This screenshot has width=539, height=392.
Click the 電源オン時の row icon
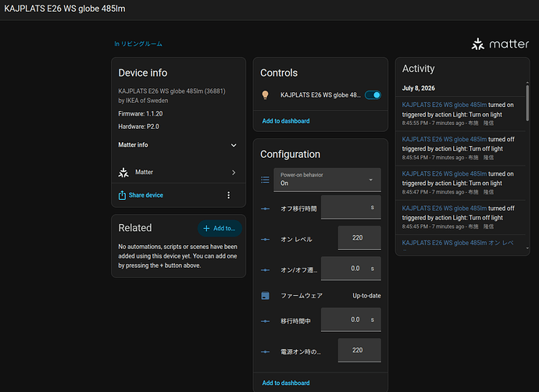pyautogui.click(x=265, y=352)
